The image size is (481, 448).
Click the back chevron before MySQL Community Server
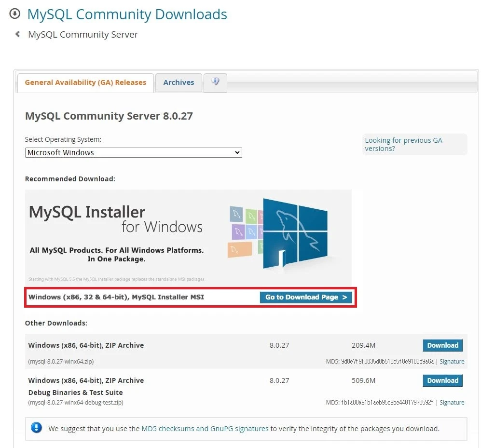(18, 34)
